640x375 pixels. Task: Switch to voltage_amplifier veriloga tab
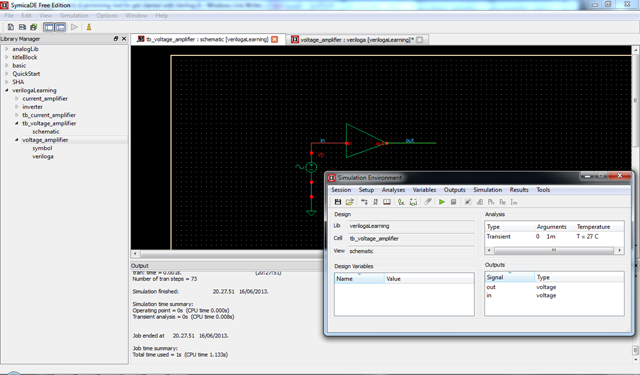(357, 40)
